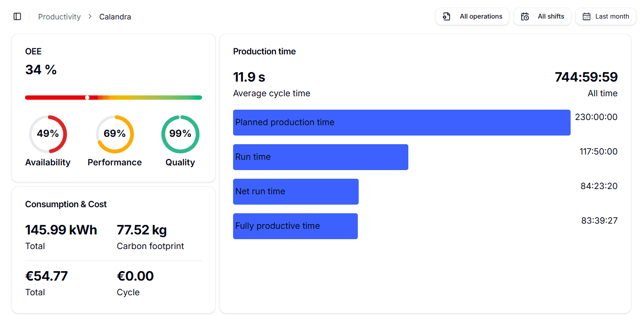The image size is (644, 316).
Task: Click the Performance 69% gauge ring
Action: [x=115, y=134]
